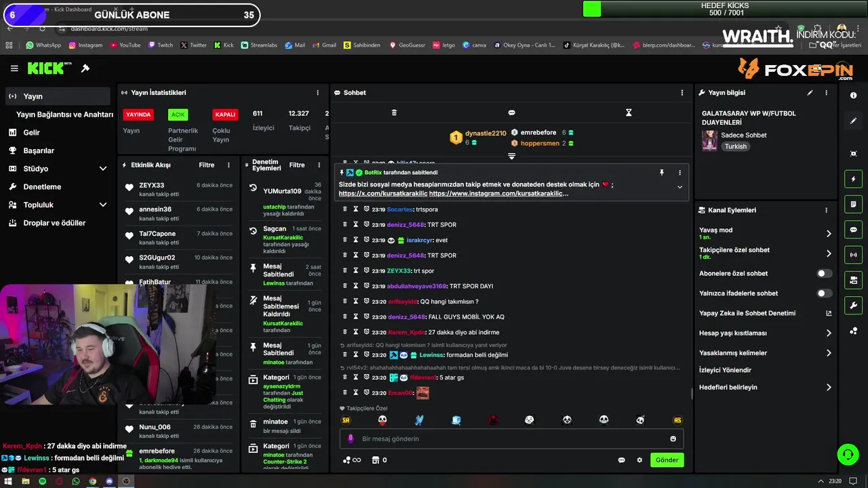This screenshot has width=868, height=488.
Task: Click the hourglass icon at top of chat
Action: point(629,113)
